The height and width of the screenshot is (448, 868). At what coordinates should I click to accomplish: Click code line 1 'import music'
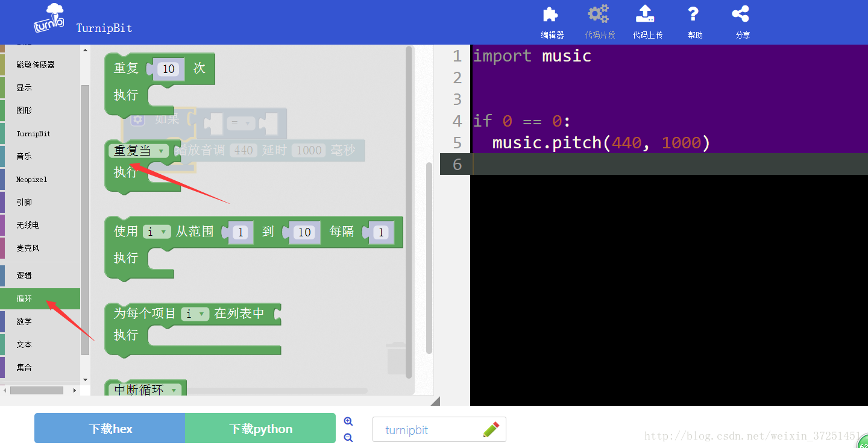click(x=532, y=56)
